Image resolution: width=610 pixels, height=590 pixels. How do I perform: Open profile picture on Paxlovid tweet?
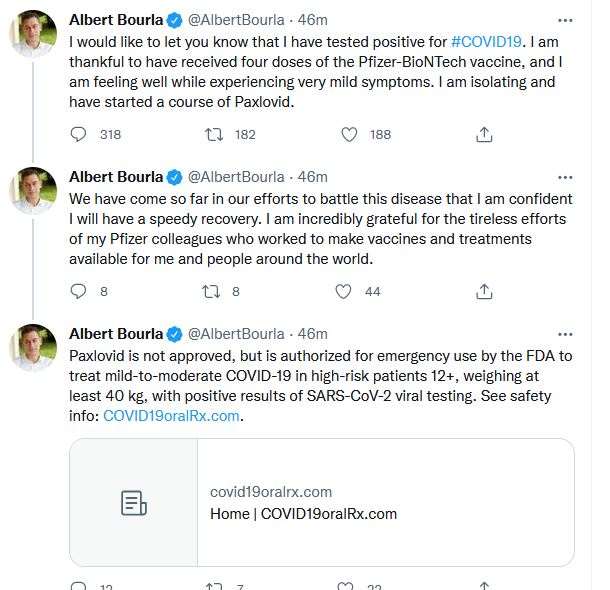(33, 349)
